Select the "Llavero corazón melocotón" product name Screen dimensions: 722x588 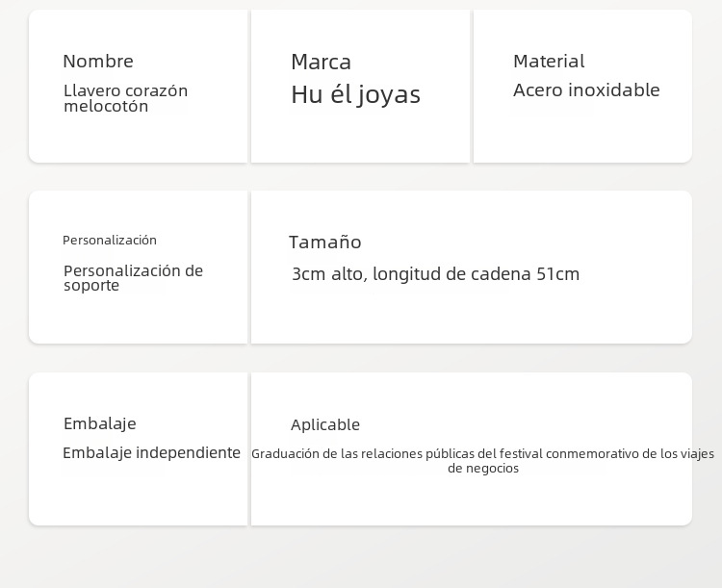coord(125,98)
